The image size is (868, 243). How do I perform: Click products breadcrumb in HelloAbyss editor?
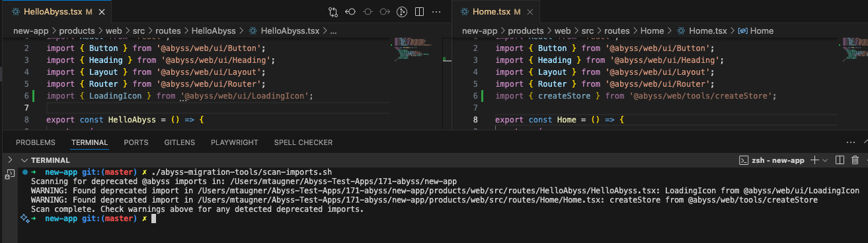77,30
